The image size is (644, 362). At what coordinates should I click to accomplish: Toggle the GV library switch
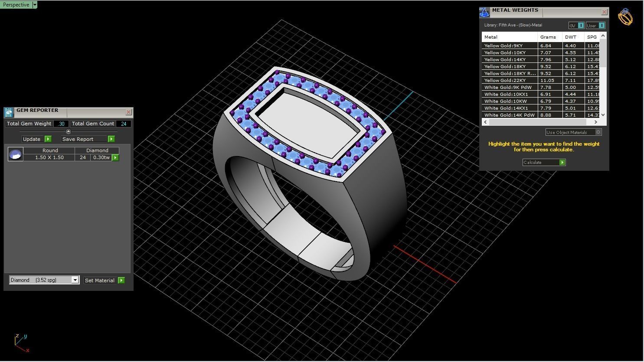pyautogui.click(x=576, y=26)
